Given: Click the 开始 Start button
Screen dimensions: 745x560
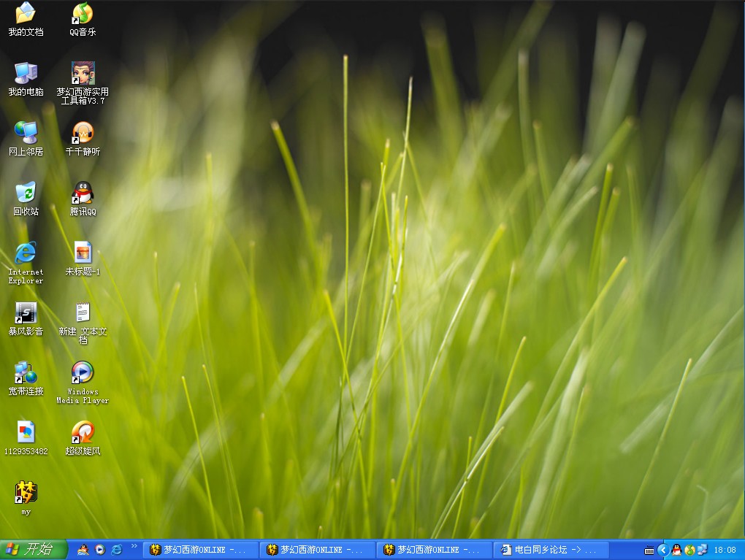Looking at the screenshot, I should 34,550.
